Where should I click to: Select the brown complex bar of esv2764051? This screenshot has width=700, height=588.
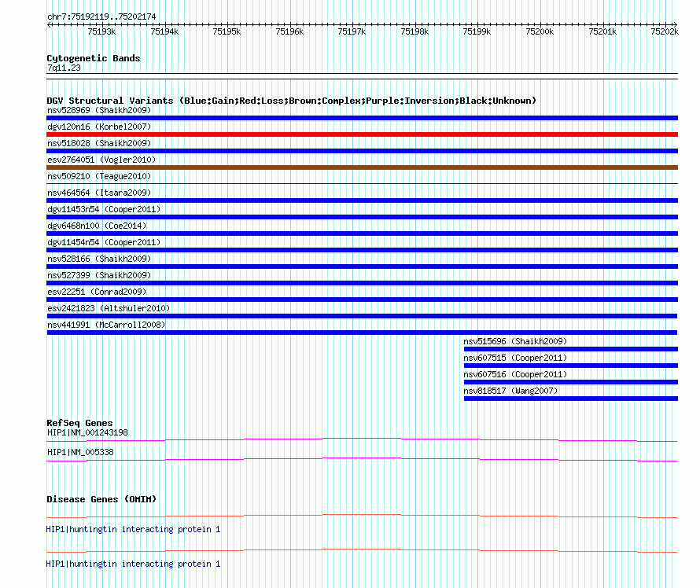coord(362,167)
